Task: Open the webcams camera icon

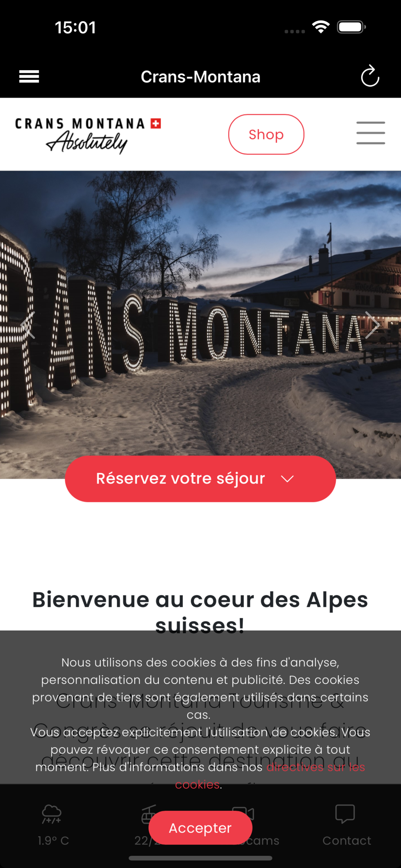Action: pos(243,813)
